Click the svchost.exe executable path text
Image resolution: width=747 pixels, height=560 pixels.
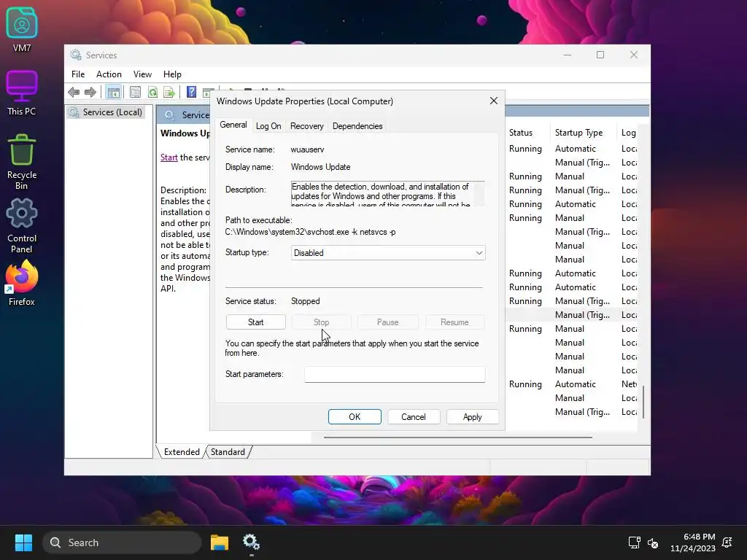tap(310, 233)
